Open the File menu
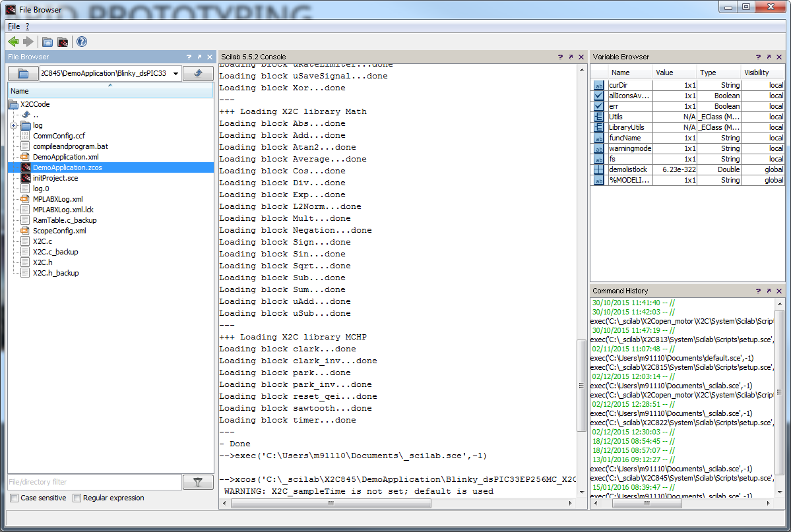This screenshot has width=791, height=532. [14, 26]
